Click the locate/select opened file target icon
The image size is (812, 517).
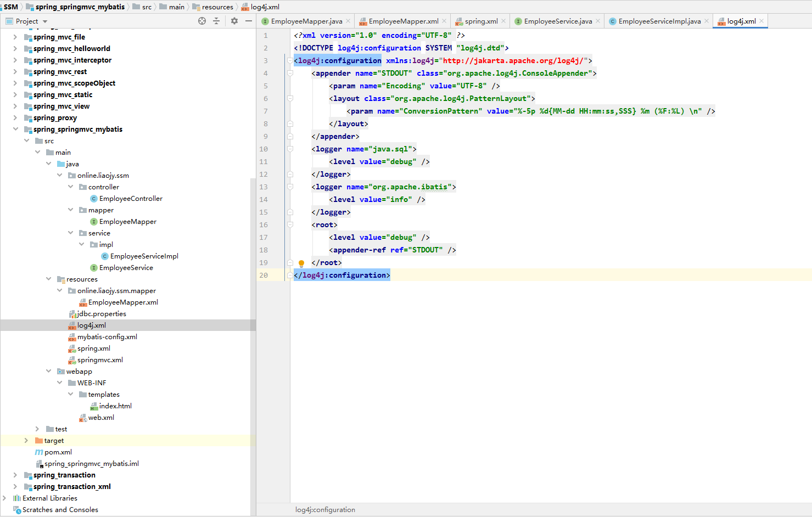tap(202, 21)
